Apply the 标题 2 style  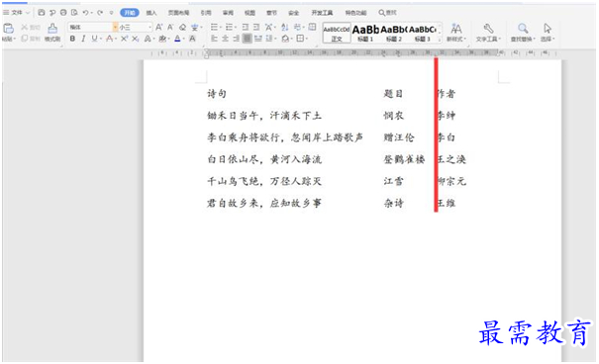(394, 33)
